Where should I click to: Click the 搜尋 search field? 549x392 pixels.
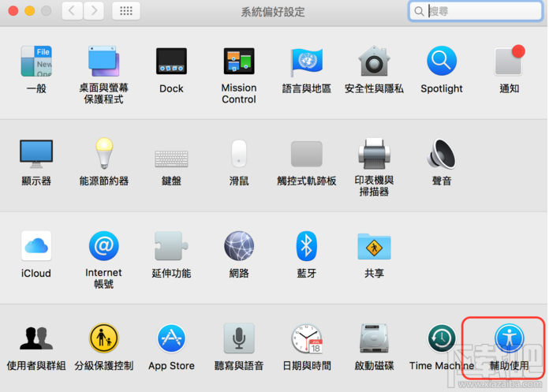tap(476, 11)
